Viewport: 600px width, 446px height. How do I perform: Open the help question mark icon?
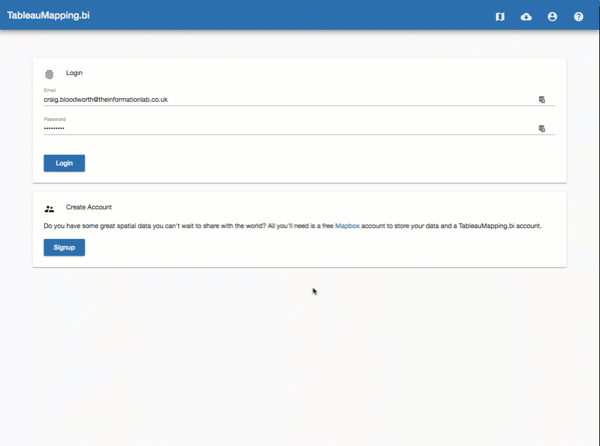pos(578,16)
